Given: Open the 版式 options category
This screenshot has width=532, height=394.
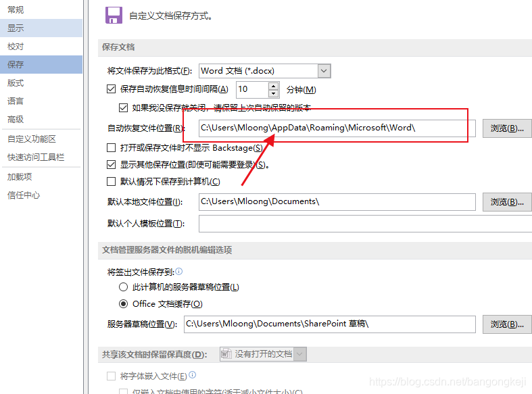Looking at the screenshot, I should [41, 82].
